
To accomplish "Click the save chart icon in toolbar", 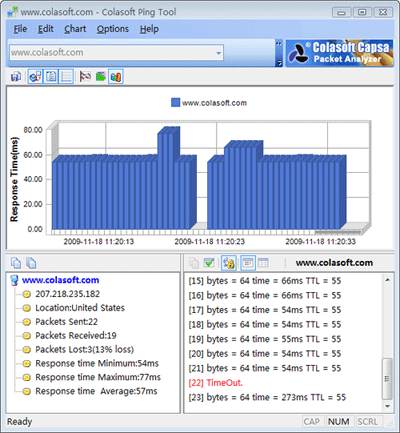I will tap(16, 77).
